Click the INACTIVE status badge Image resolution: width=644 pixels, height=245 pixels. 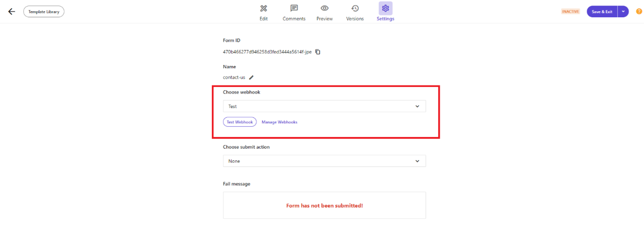pos(570,12)
